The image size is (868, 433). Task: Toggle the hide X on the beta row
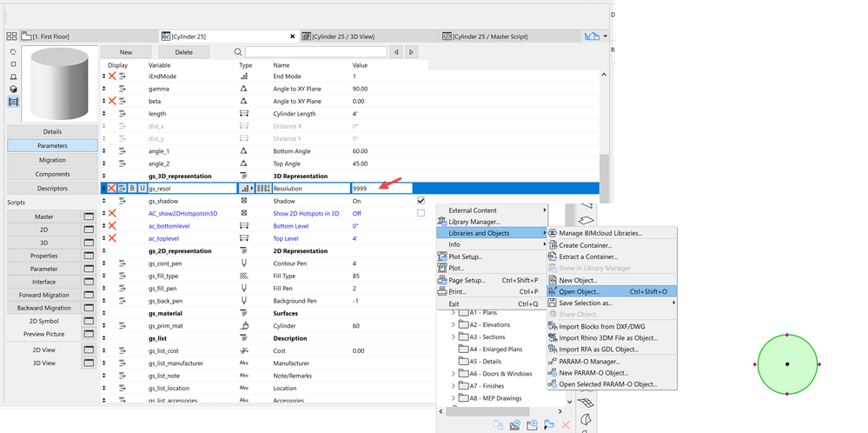point(112,102)
